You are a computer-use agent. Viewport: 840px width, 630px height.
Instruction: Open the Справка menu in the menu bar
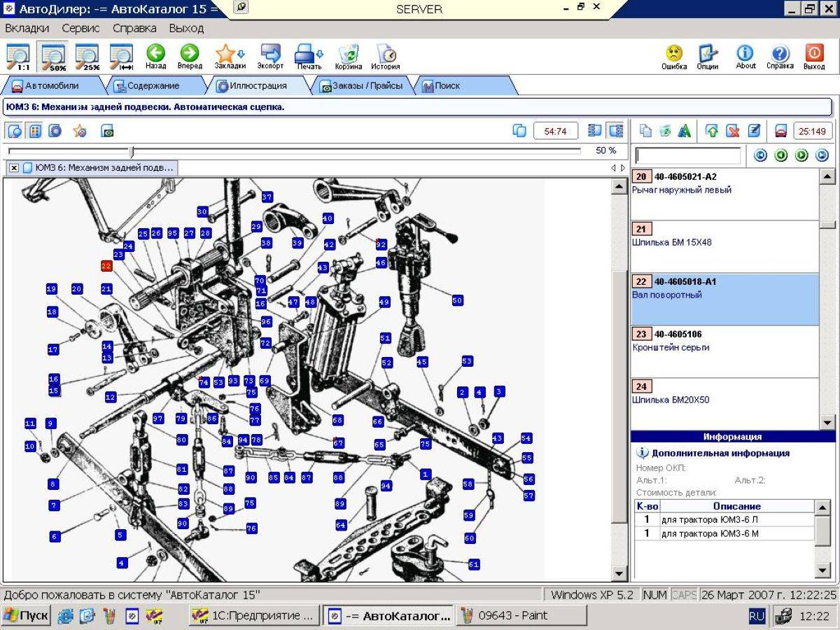pos(134,29)
